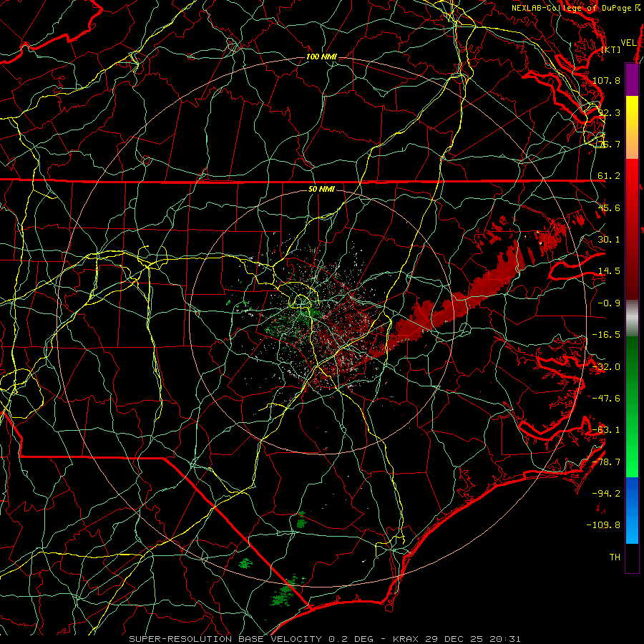The image size is (644, 644).
Task: Click the long red outbound velocity band
Action: [x=452, y=306]
